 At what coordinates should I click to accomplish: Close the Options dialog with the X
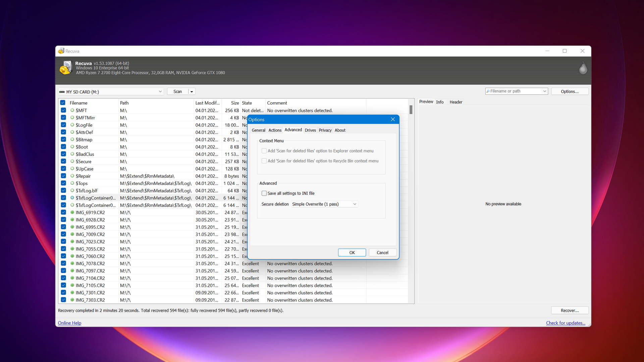click(393, 119)
